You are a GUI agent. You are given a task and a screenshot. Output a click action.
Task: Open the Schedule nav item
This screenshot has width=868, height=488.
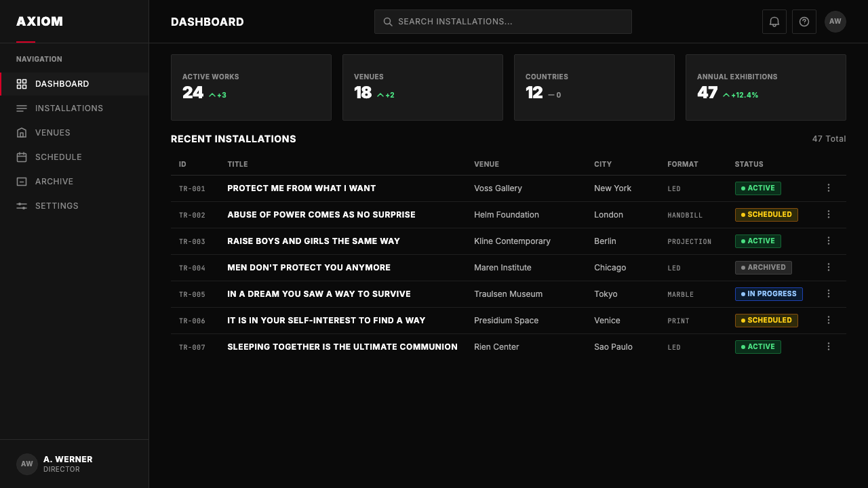75,157
